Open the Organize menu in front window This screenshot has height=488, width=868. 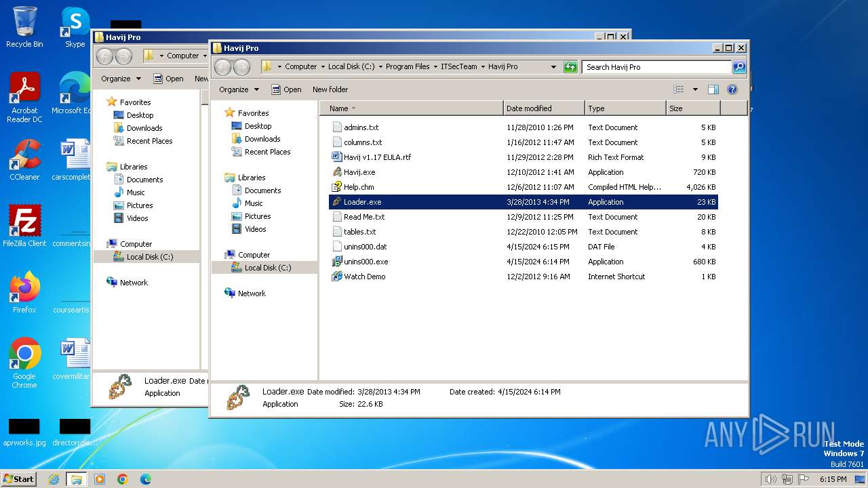point(239,89)
